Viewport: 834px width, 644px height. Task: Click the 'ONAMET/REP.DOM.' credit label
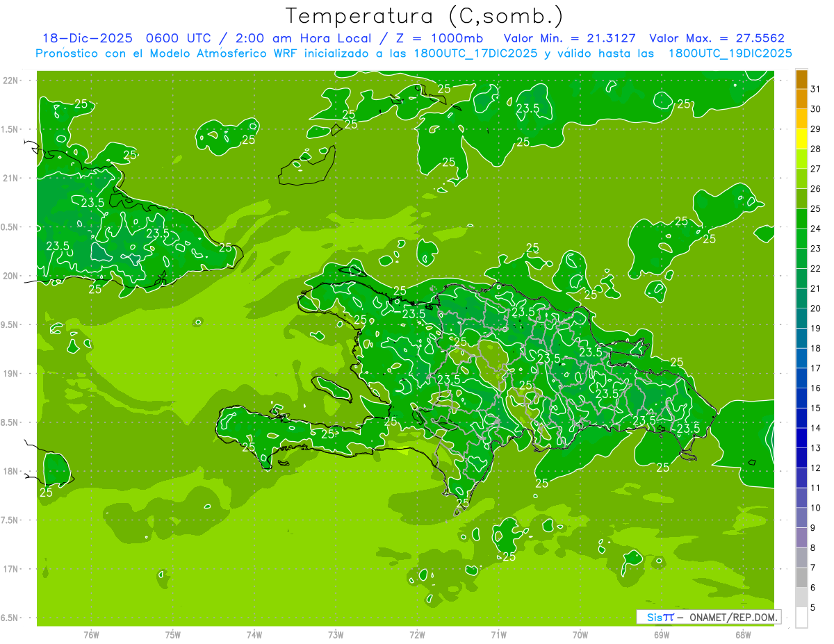733,617
